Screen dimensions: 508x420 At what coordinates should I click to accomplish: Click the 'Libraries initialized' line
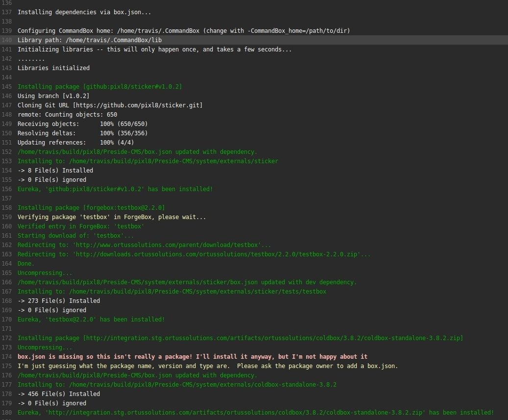53,68
